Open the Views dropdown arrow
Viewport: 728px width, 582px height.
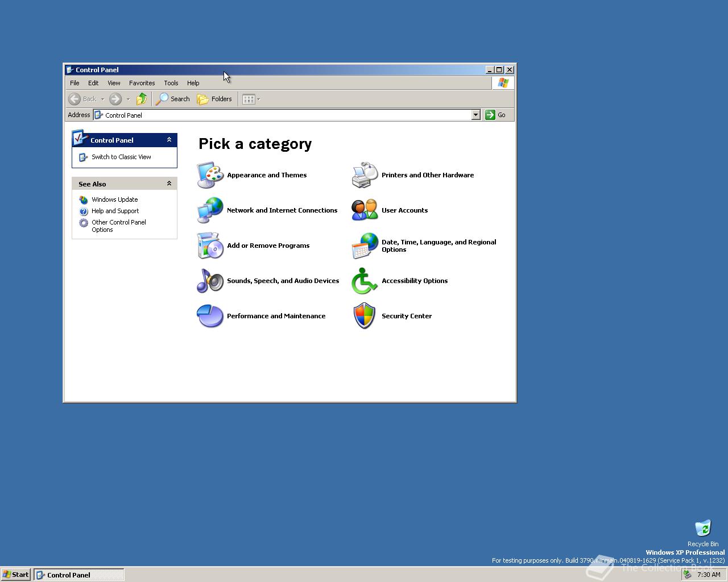click(x=259, y=99)
